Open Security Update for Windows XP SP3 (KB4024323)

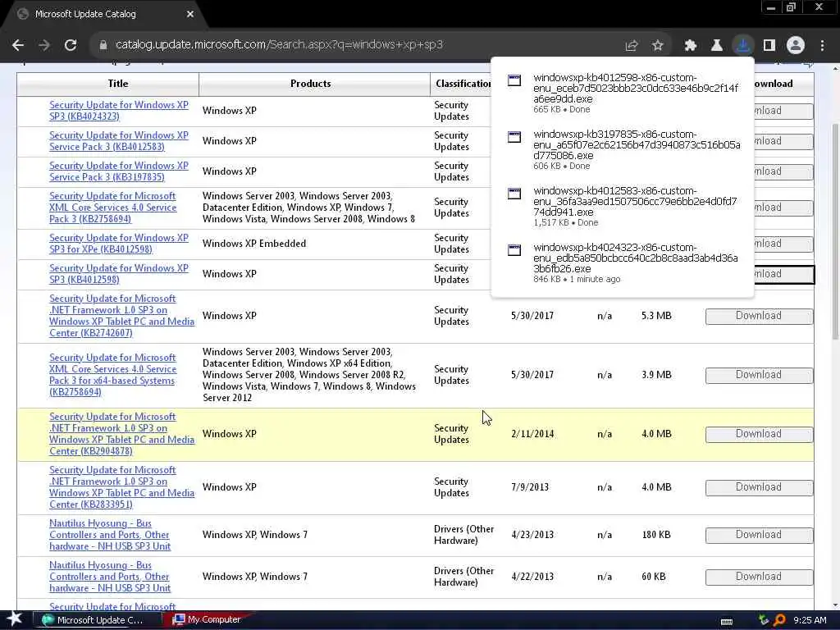tap(119, 111)
